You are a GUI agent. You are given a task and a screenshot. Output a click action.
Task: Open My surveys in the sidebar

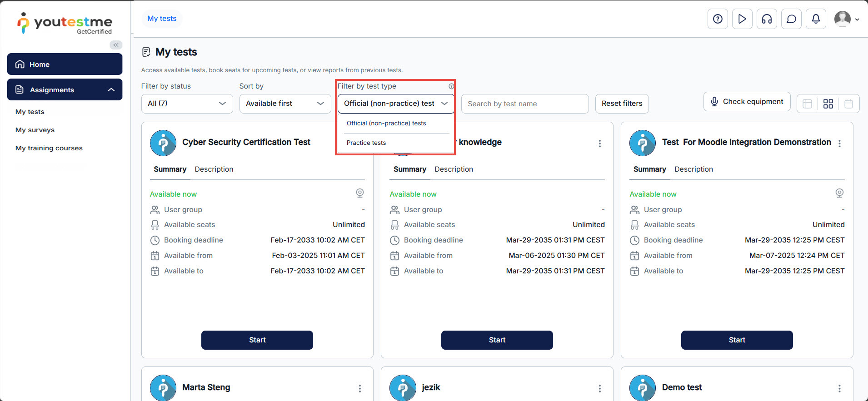tap(35, 130)
